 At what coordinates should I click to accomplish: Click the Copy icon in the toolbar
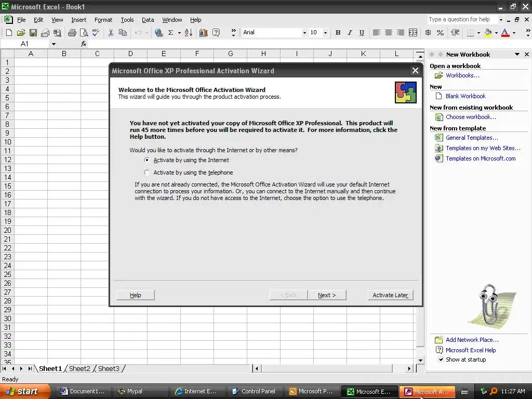point(123,33)
